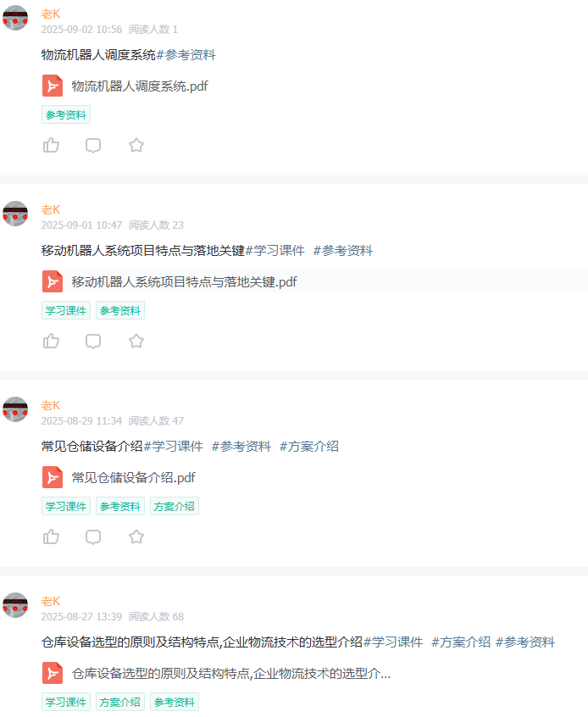This screenshot has width=588, height=717.
Task: Favorite the 常见仓储设备介绍 post
Action: point(136,536)
